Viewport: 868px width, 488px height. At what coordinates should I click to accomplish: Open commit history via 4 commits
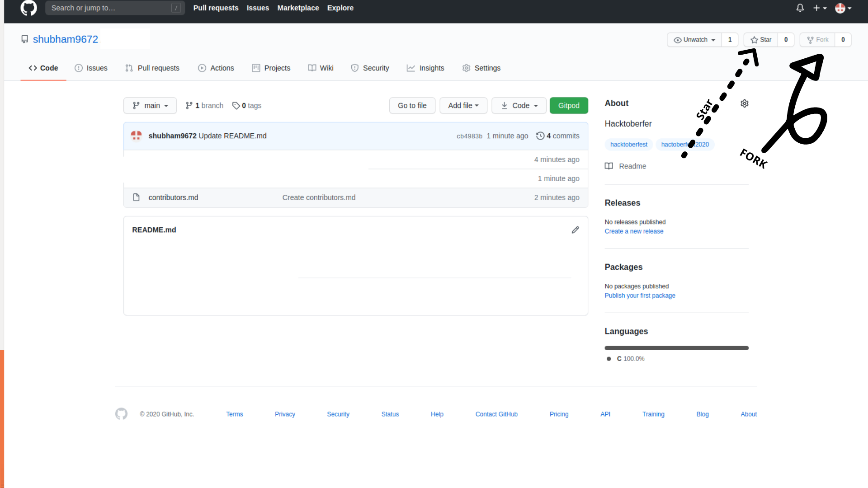coord(558,136)
